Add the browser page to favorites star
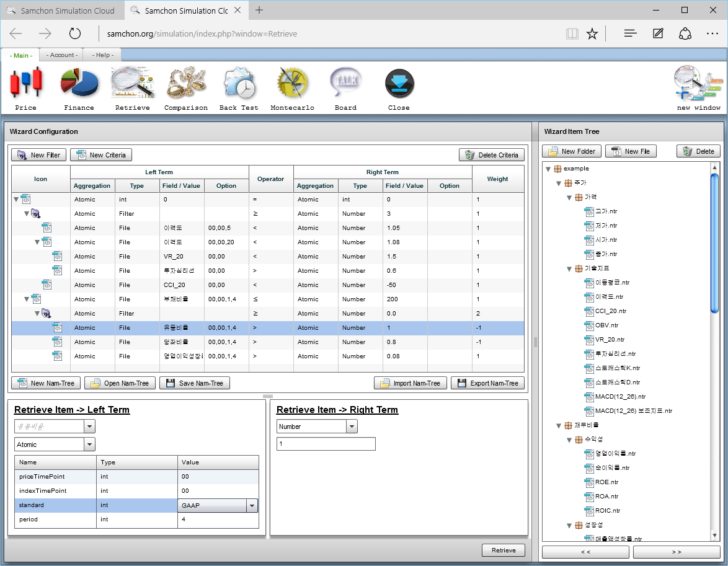Screen dimensions: 728x566 [x=592, y=33]
